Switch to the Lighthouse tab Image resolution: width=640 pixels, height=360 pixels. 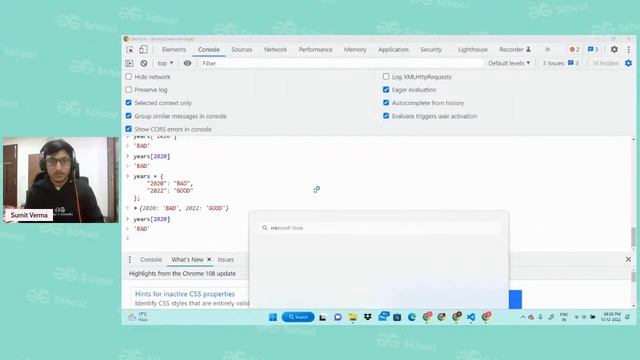[472, 49]
